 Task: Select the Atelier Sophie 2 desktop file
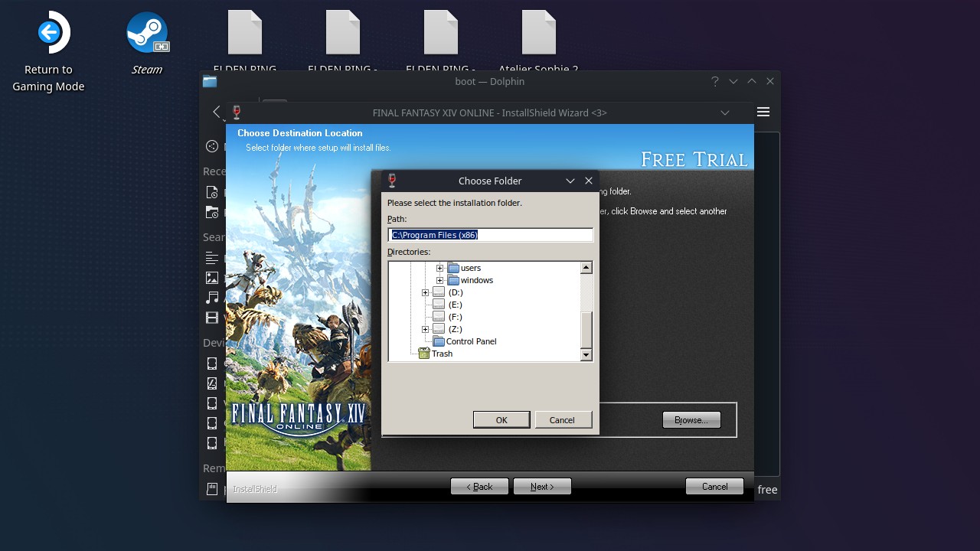(538, 33)
